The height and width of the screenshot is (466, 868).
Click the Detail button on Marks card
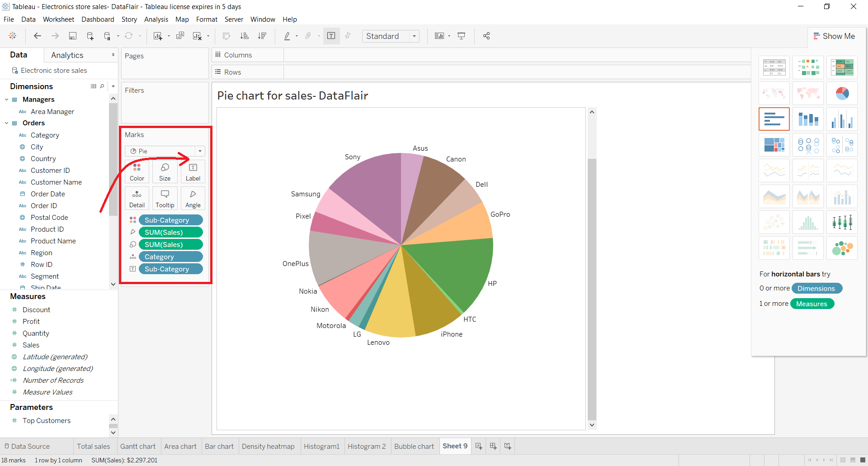tap(137, 199)
